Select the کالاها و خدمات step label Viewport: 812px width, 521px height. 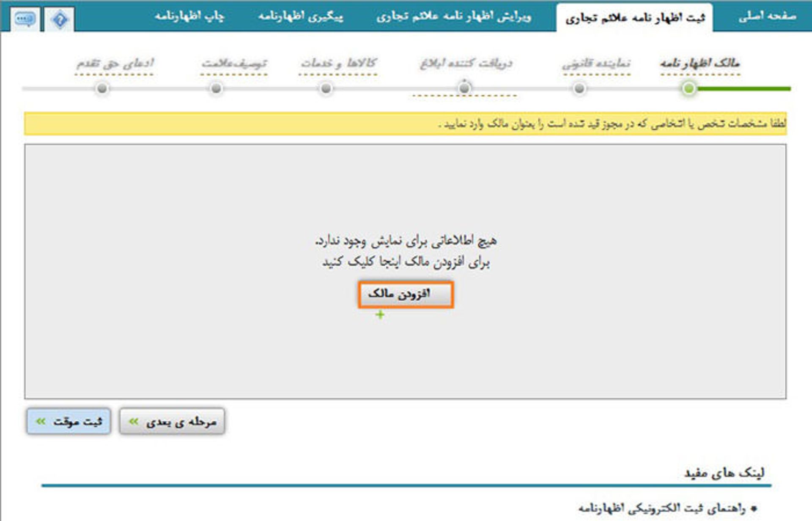[338, 63]
